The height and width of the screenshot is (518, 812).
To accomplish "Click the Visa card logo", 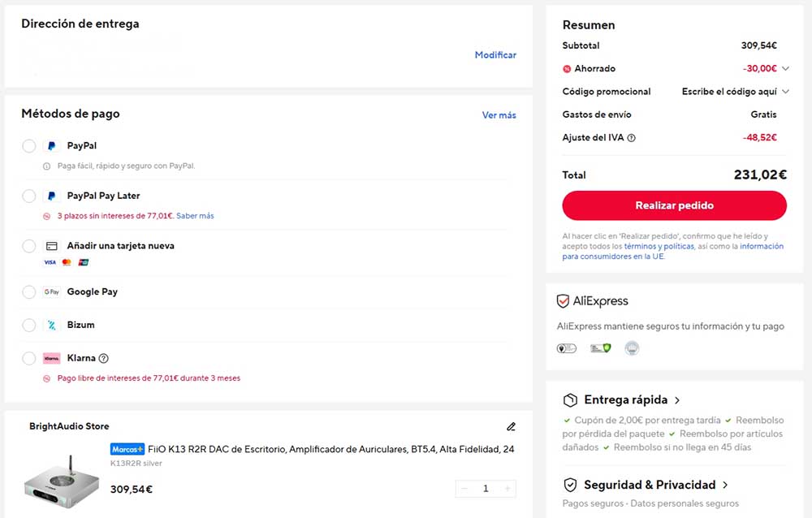I will pos(50,262).
